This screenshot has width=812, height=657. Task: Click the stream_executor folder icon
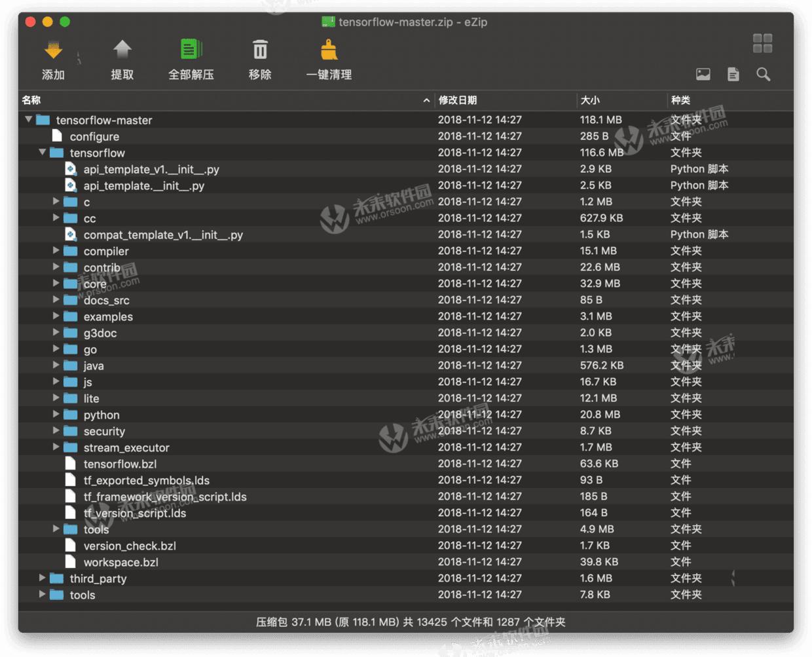pyautogui.click(x=71, y=447)
